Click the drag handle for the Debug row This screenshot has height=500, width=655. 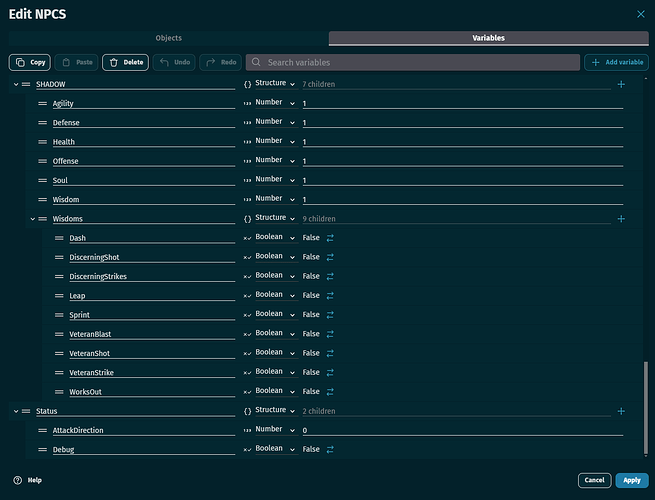43,449
